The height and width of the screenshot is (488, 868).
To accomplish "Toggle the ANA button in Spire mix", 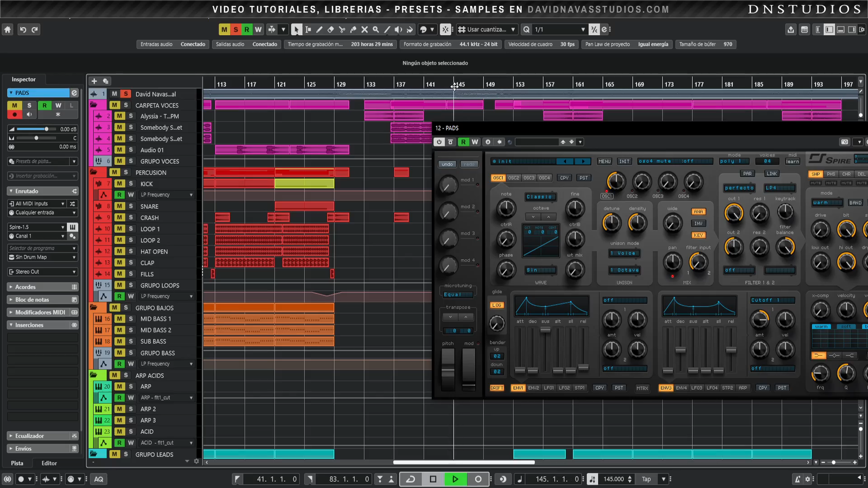I will point(698,212).
